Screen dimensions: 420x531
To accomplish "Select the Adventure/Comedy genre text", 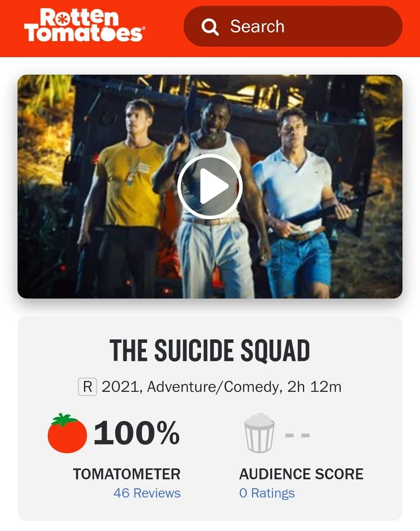I will pyautogui.click(x=213, y=386).
